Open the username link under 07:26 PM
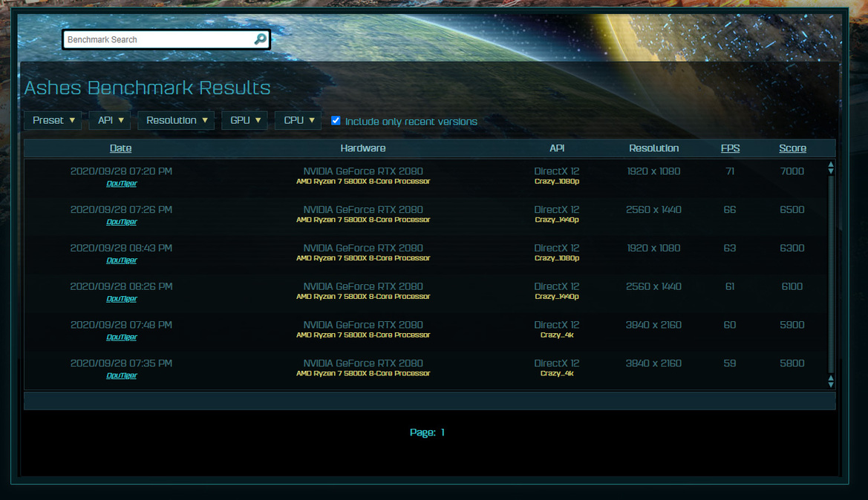 122,222
